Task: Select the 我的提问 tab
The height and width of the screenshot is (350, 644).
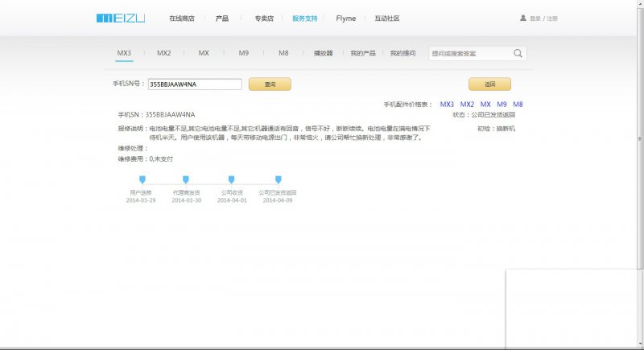Action: pos(403,53)
